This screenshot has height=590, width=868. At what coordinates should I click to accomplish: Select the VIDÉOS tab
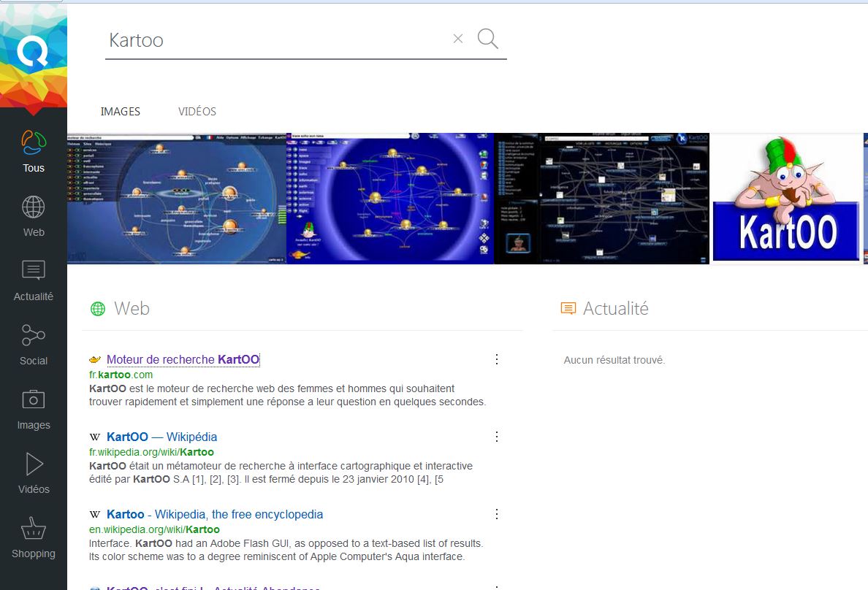click(197, 112)
